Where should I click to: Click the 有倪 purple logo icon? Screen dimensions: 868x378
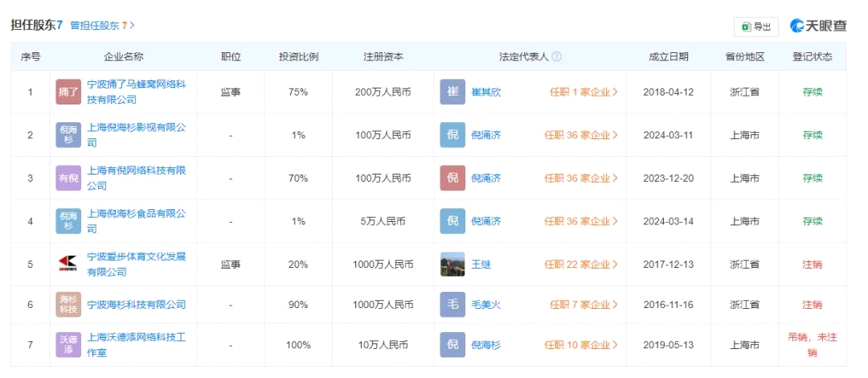(x=68, y=179)
